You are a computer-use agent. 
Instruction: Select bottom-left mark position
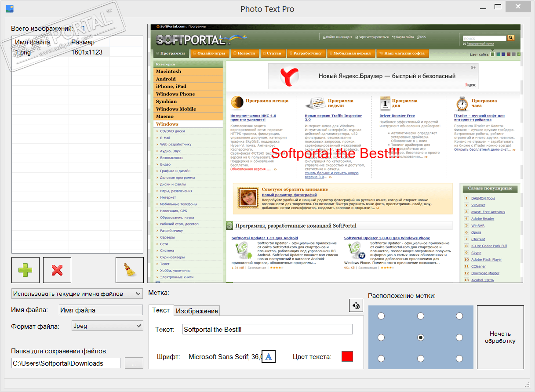(x=381, y=358)
